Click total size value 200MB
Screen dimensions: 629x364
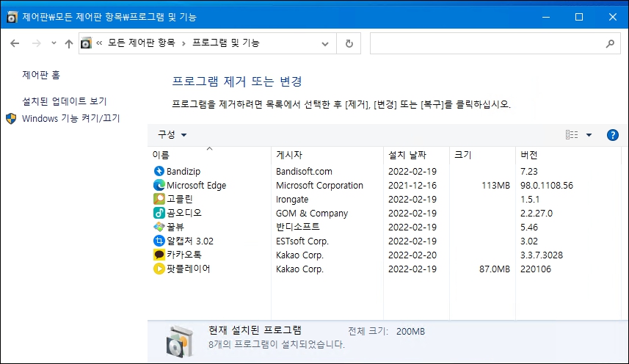coord(410,332)
